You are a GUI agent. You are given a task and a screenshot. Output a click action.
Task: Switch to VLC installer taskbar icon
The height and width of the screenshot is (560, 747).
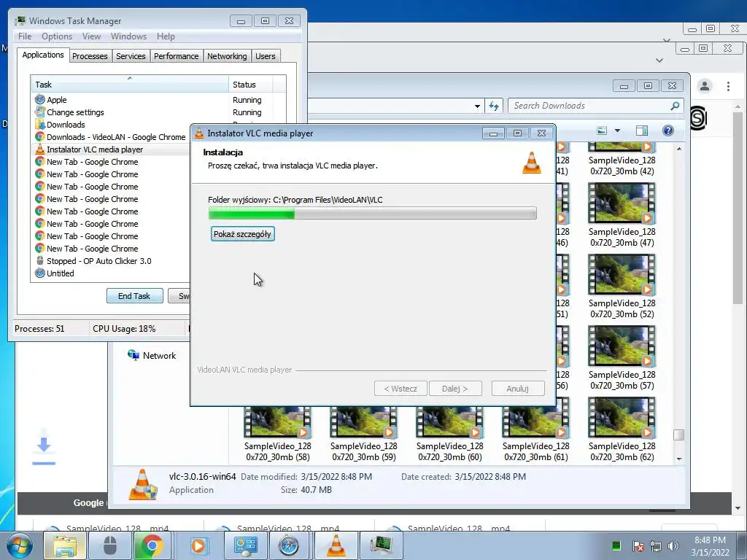(336, 545)
